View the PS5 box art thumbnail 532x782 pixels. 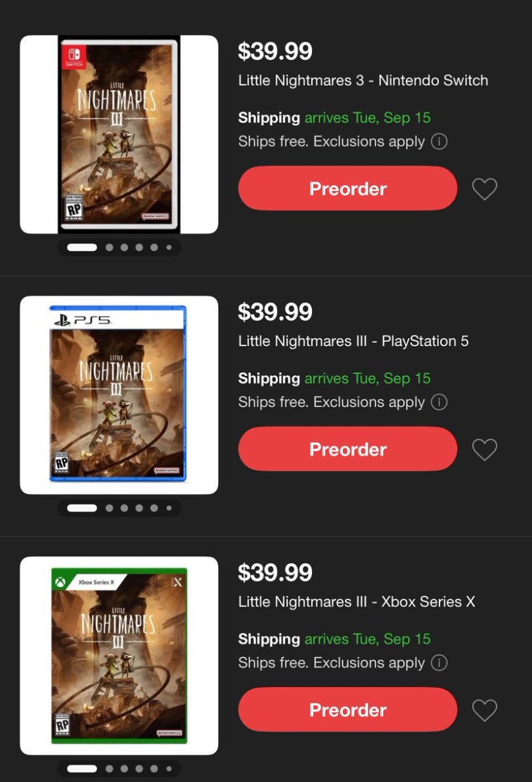point(119,395)
